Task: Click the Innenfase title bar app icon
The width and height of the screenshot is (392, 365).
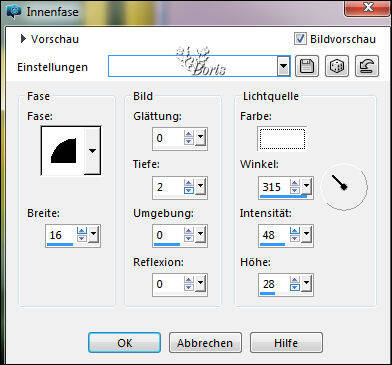Action: pos(14,12)
